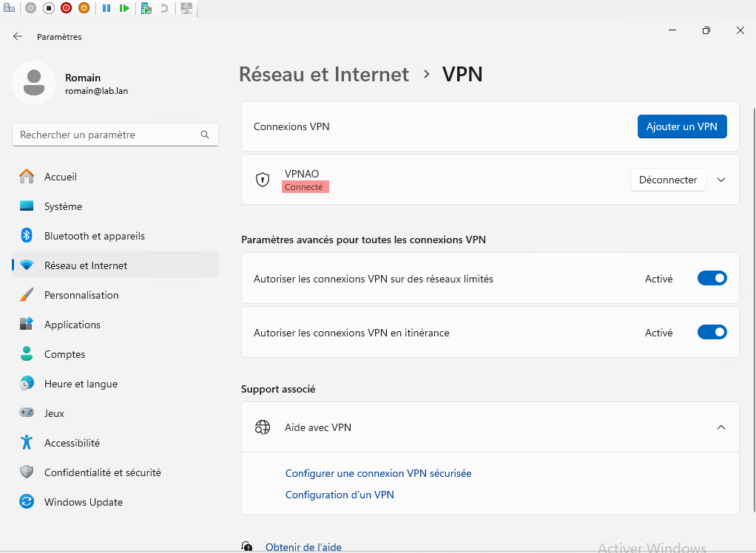Expand the VPNAO connection details
Viewport: 756px width, 553px height.
722,180
